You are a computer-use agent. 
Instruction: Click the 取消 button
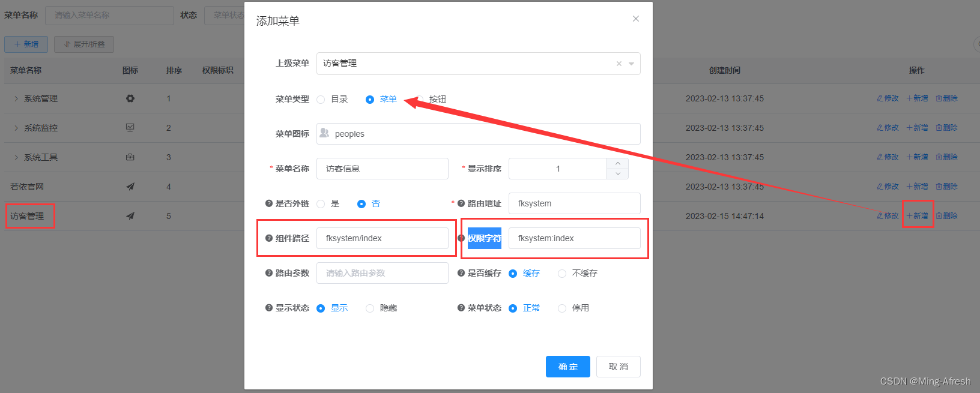[x=618, y=367]
